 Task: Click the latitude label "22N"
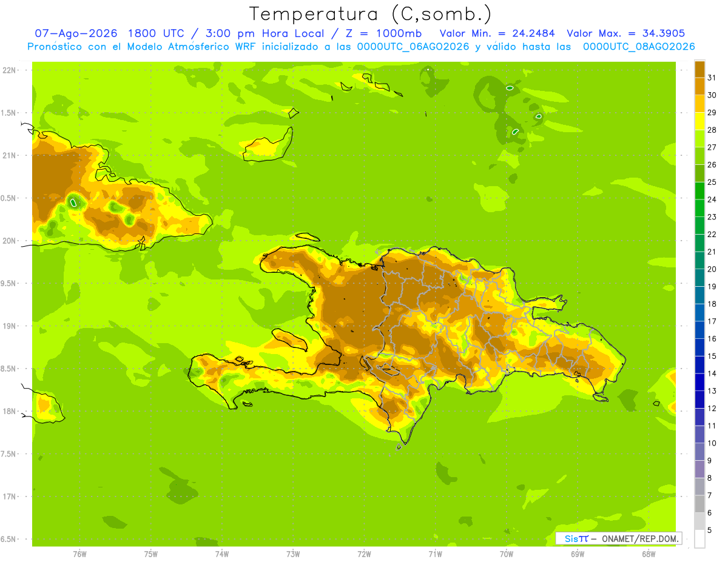[10, 70]
